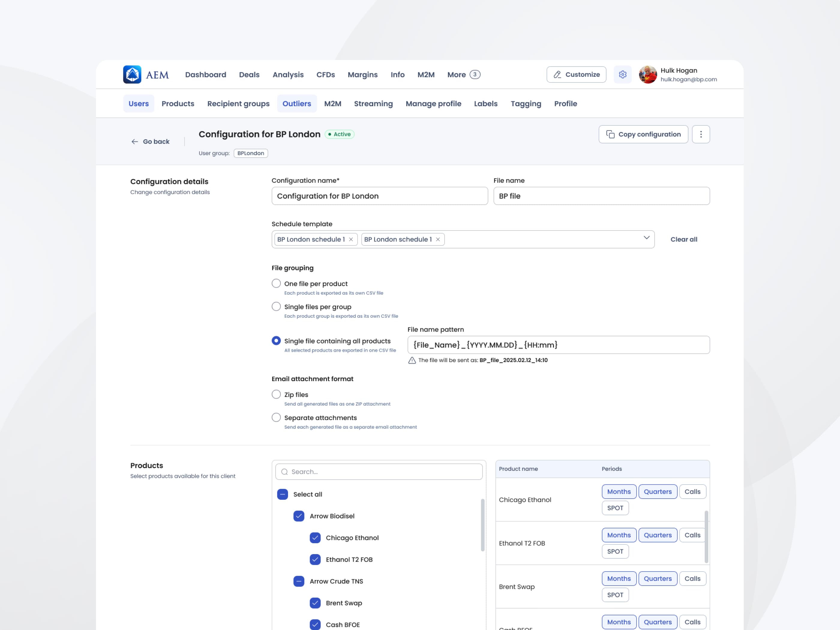
Task: Open settings via the gear icon
Action: click(623, 74)
